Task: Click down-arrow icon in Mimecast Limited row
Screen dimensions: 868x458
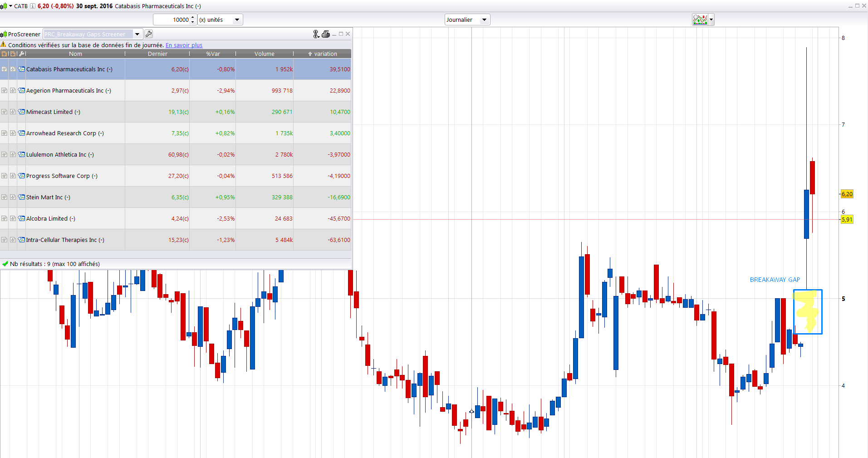Action: [x=13, y=112]
